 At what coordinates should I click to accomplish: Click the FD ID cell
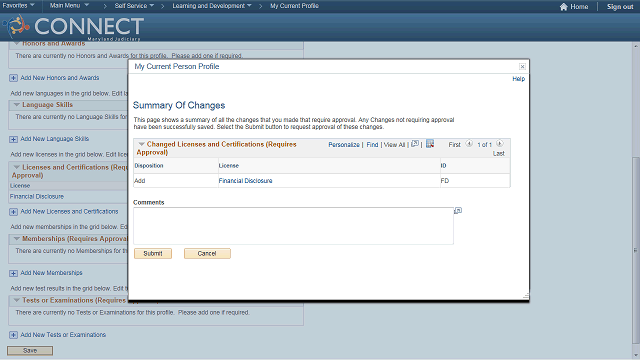tap(475, 181)
